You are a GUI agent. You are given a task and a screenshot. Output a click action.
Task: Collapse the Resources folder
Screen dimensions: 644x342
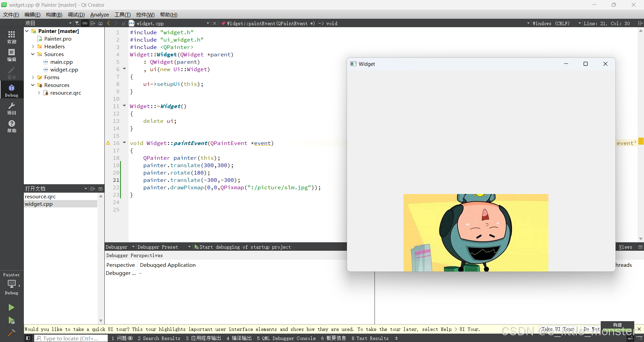tap(33, 85)
